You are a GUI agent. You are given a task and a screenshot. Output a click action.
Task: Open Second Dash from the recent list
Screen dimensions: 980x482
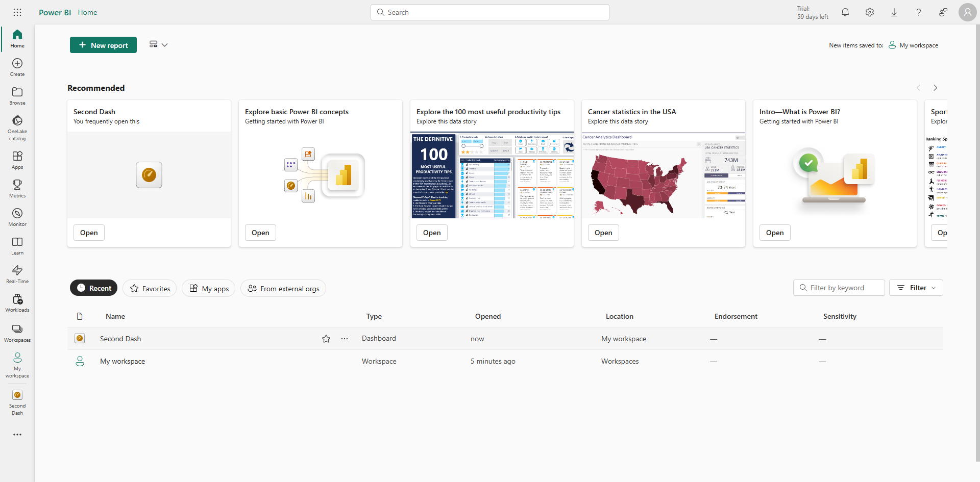pyautogui.click(x=120, y=339)
